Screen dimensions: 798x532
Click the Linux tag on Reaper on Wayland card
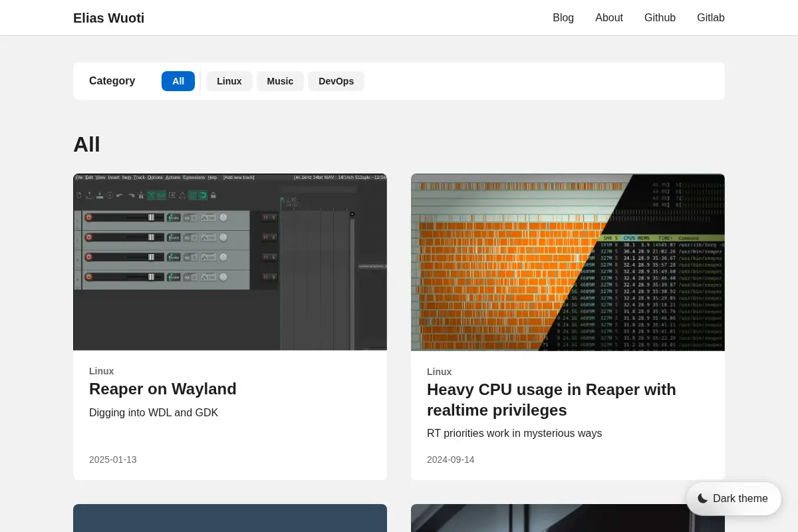pos(101,371)
